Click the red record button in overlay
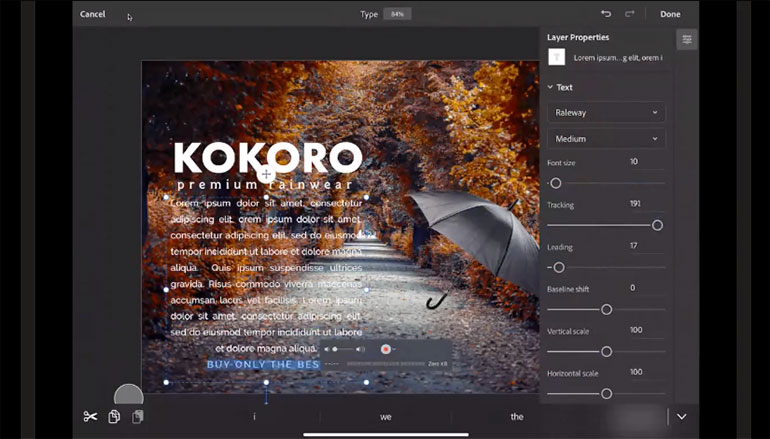The width and height of the screenshot is (770, 439). (x=386, y=349)
